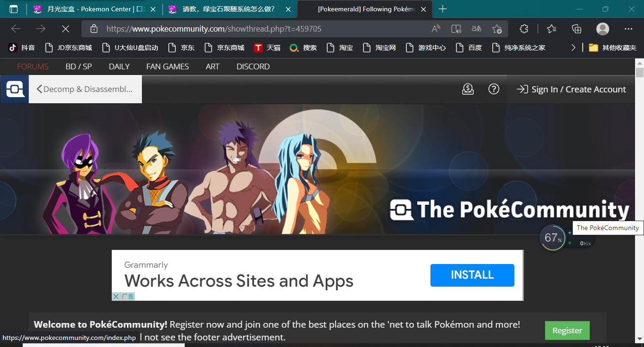Open the U大仙U盘启动 bookmark

(130, 48)
